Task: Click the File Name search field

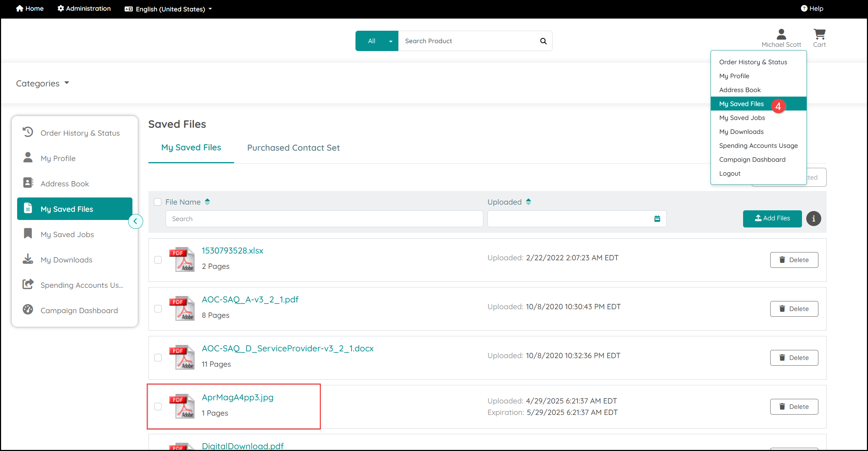Action: click(x=324, y=219)
